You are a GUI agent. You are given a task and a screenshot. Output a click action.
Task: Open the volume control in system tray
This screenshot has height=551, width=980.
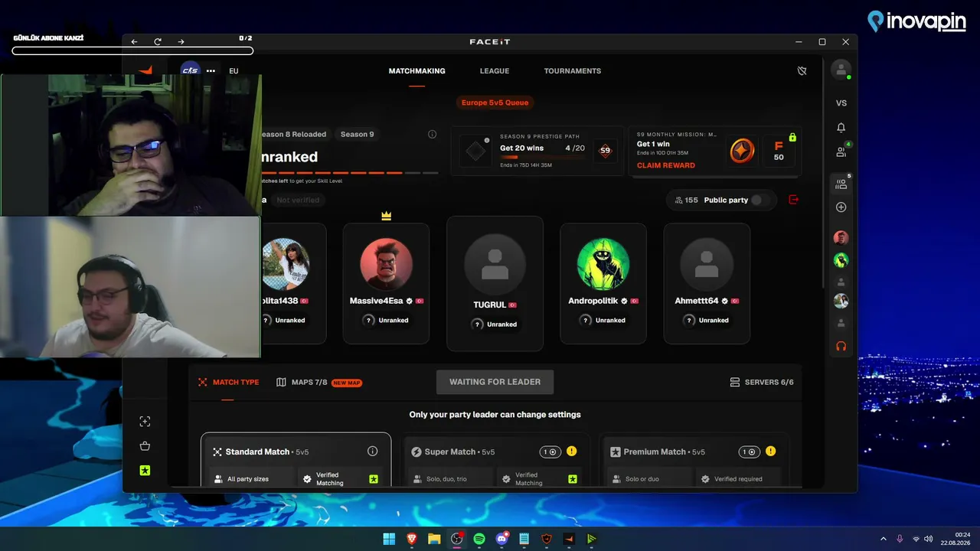pos(929,539)
